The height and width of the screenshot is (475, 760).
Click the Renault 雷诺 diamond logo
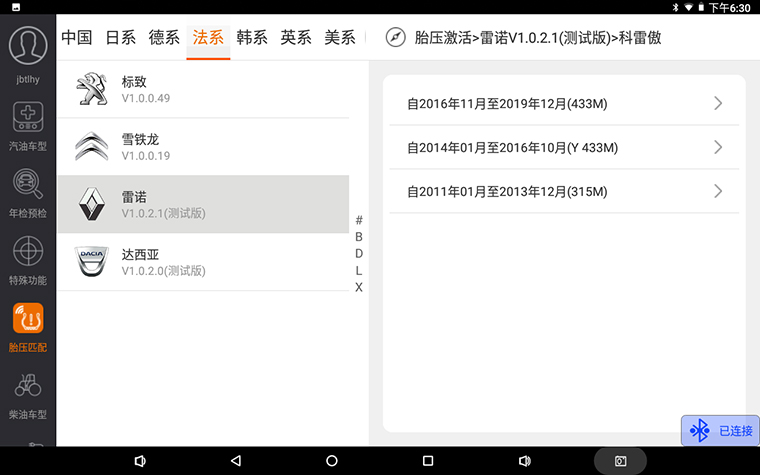92,204
